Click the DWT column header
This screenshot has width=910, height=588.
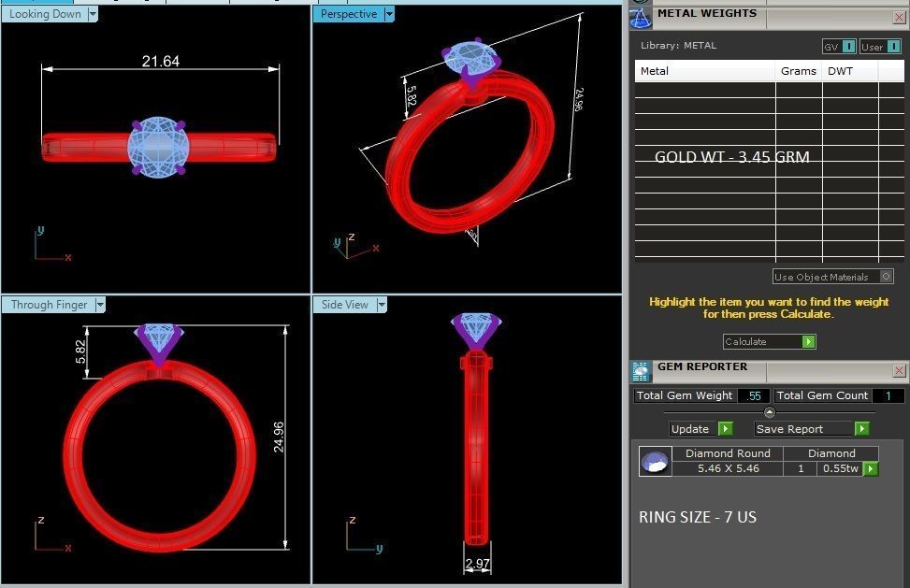(850, 71)
